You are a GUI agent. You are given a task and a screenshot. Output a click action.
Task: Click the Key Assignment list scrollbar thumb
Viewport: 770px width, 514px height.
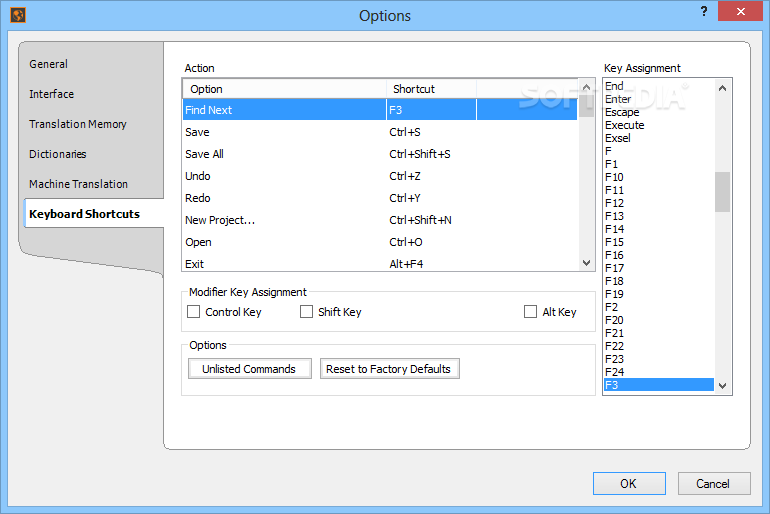722,192
